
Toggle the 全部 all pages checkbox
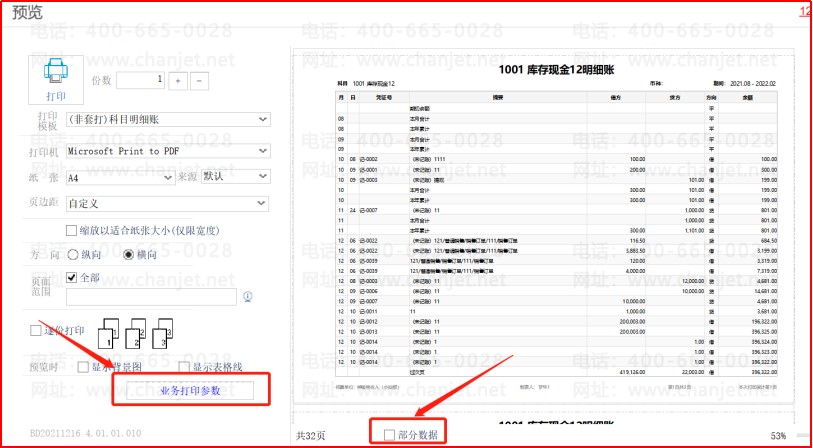click(72, 278)
